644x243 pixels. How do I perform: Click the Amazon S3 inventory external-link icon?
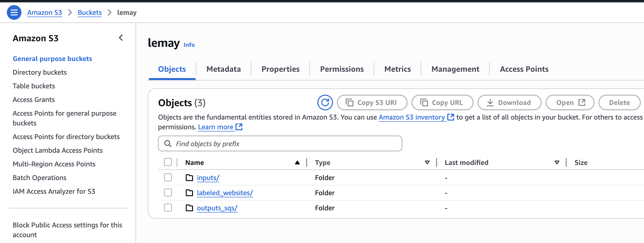450,117
